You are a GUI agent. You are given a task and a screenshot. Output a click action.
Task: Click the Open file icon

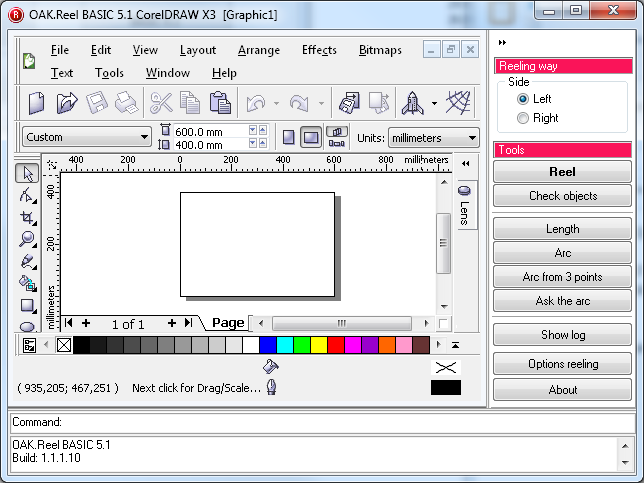click(67, 103)
